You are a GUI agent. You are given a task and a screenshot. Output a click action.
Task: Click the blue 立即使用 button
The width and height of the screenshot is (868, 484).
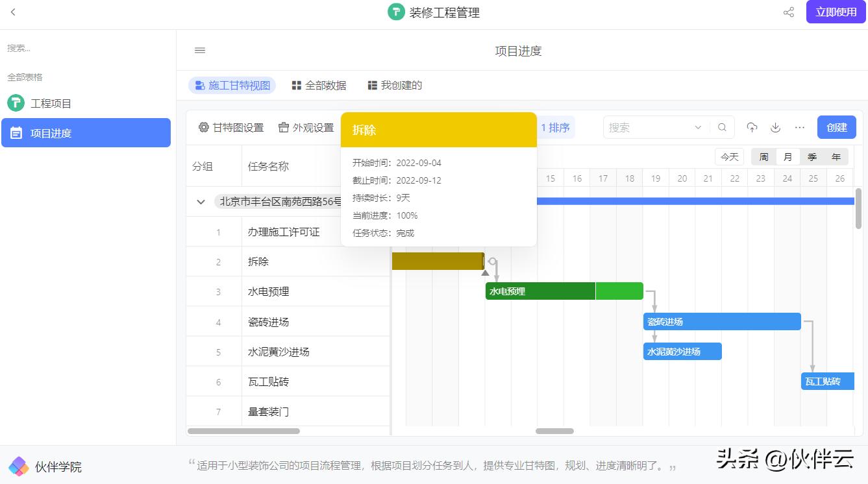(836, 12)
